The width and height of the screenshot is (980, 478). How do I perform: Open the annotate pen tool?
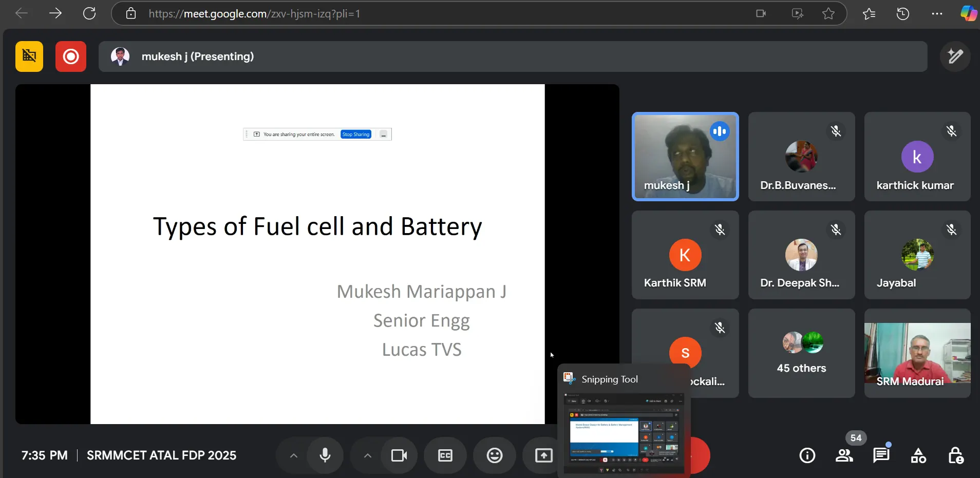point(955,56)
